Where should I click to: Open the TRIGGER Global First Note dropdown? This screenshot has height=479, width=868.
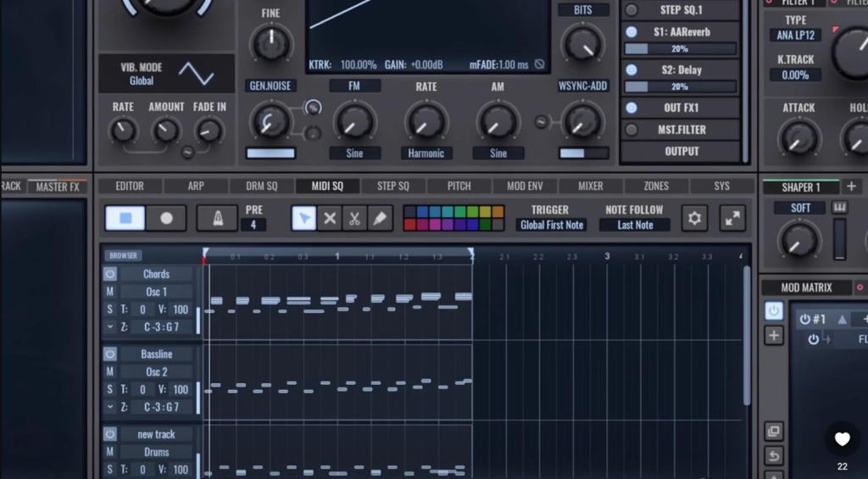(x=551, y=225)
